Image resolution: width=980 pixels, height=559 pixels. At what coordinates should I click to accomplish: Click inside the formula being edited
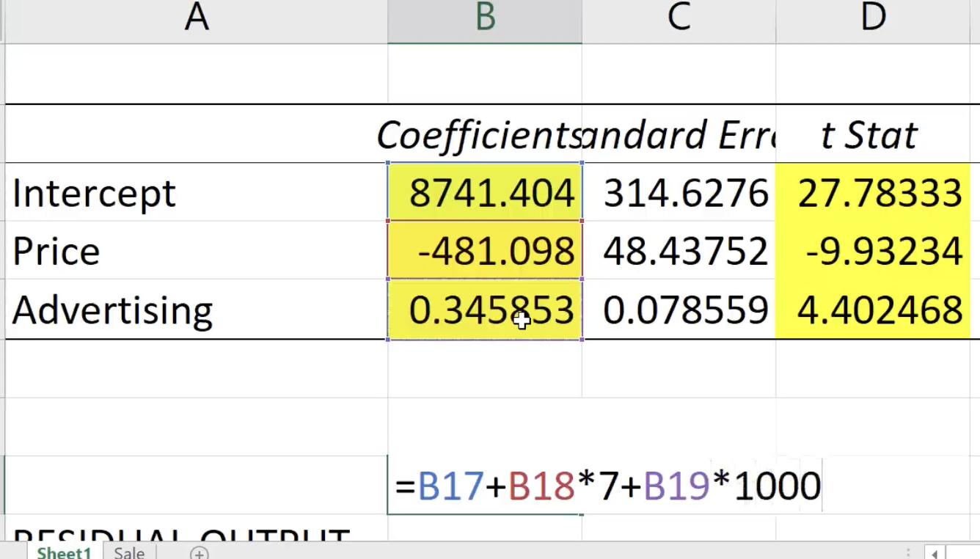(x=607, y=486)
